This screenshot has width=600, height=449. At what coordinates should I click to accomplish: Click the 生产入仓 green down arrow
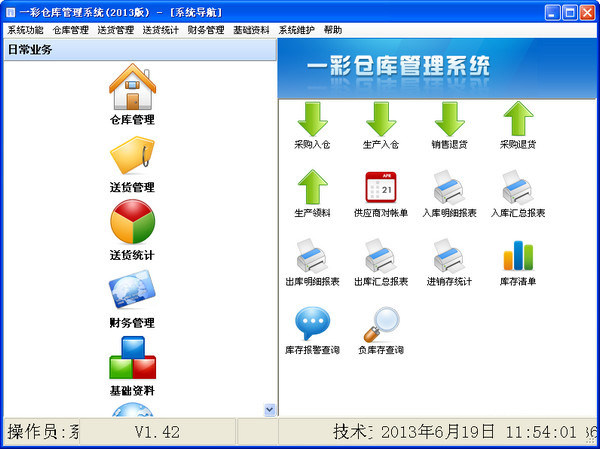pyautogui.click(x=381, y=119)
